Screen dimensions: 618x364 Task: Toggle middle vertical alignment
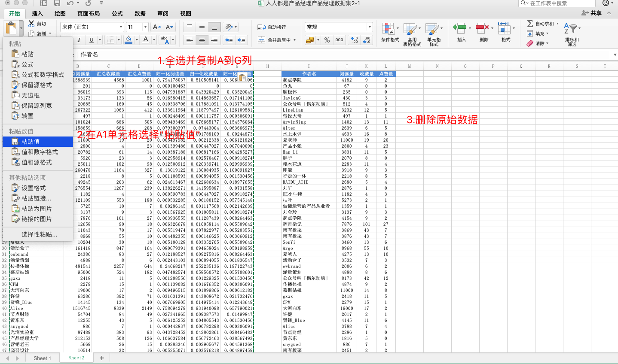coord(202,27)
